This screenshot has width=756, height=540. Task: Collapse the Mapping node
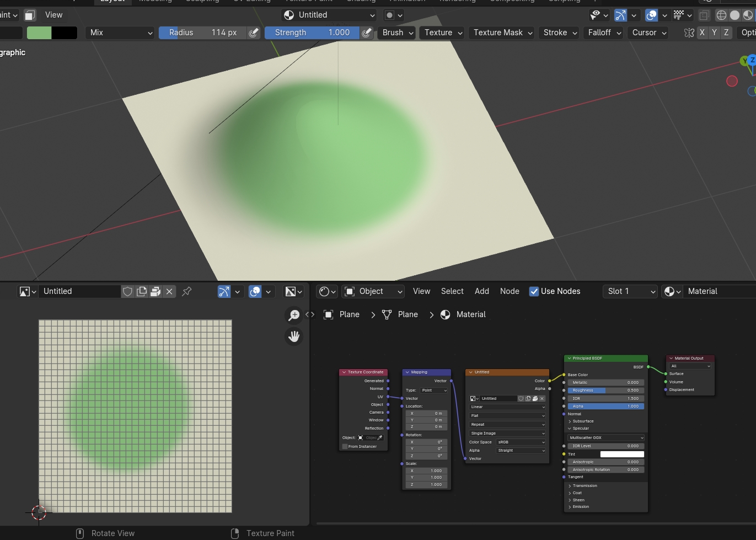406,372
